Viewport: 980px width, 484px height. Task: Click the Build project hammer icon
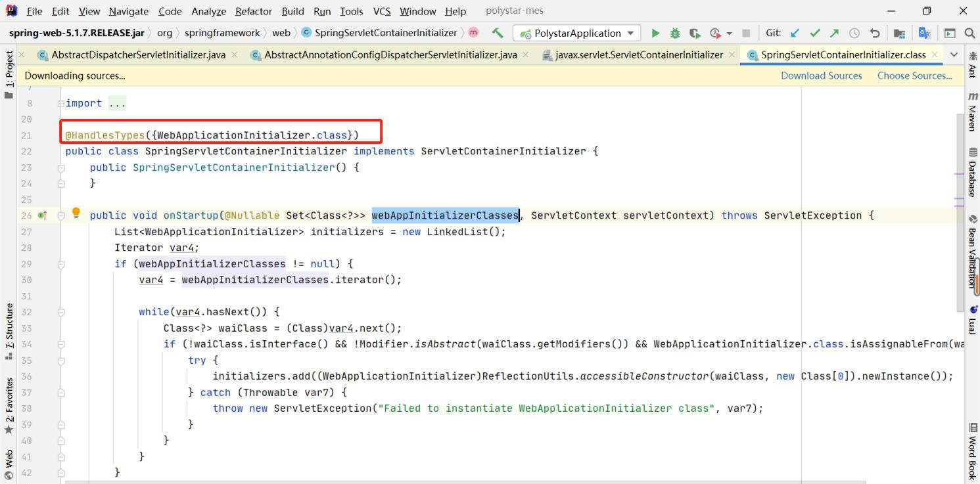tap(498, 33)
